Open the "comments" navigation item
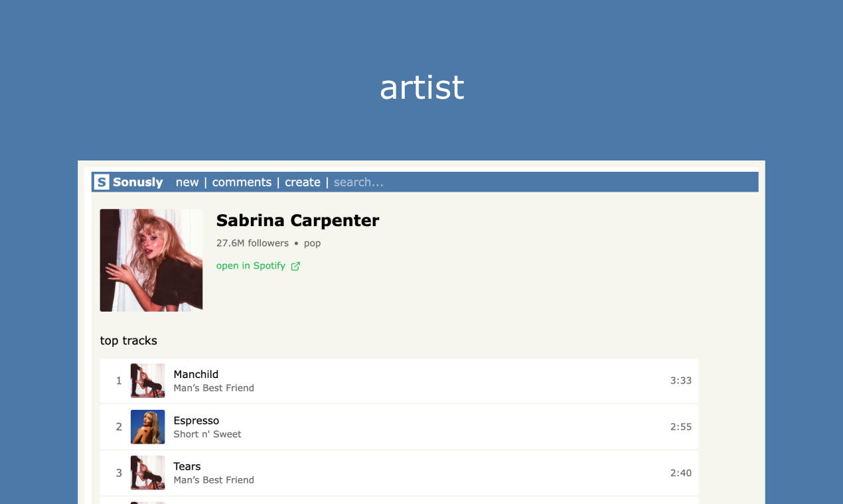The height and width of the screenshot is (504, 843). pyautogui.click(x=242, y=182)
